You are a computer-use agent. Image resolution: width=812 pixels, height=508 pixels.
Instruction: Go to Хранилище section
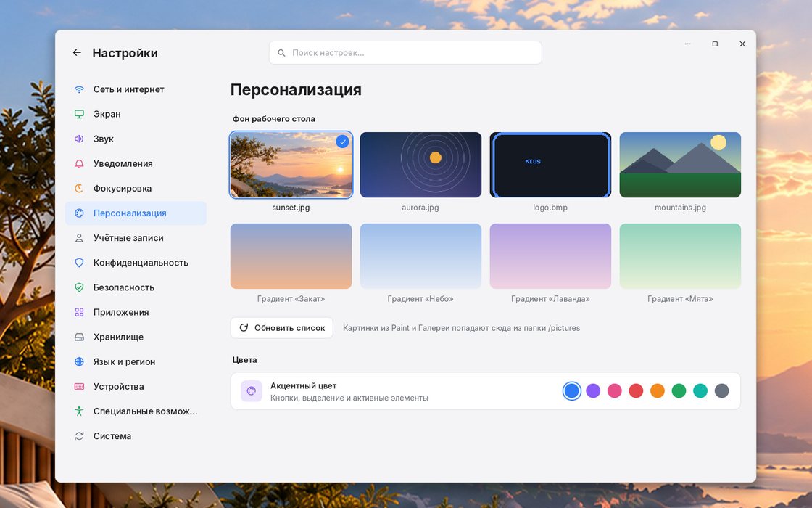coord(136,337)
